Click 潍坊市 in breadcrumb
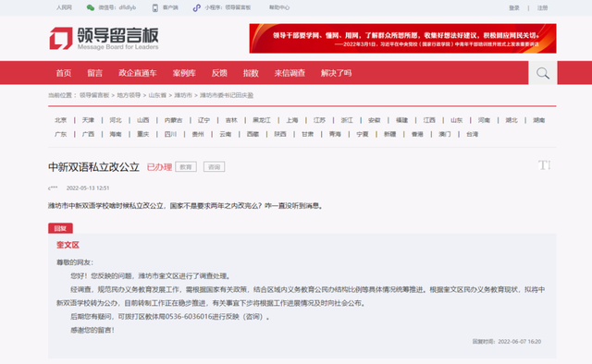 183,95
